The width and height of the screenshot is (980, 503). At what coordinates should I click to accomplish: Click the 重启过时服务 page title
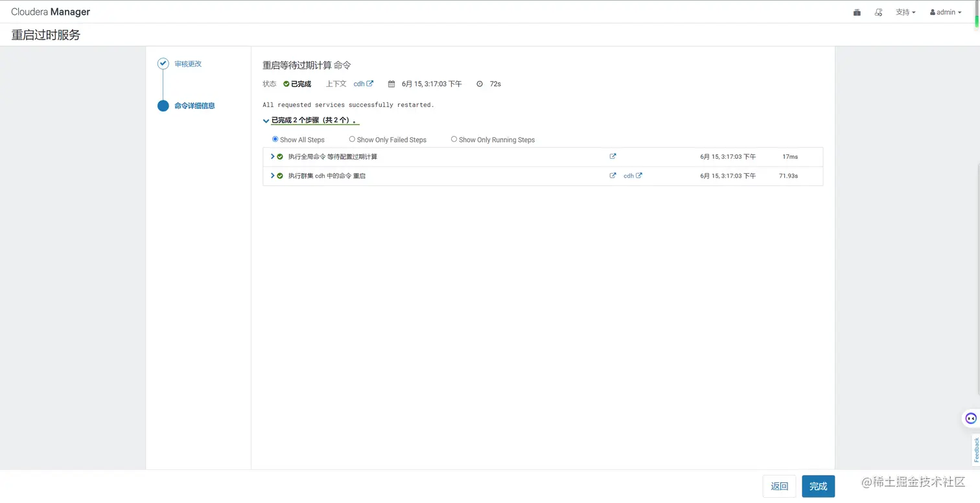46,35
